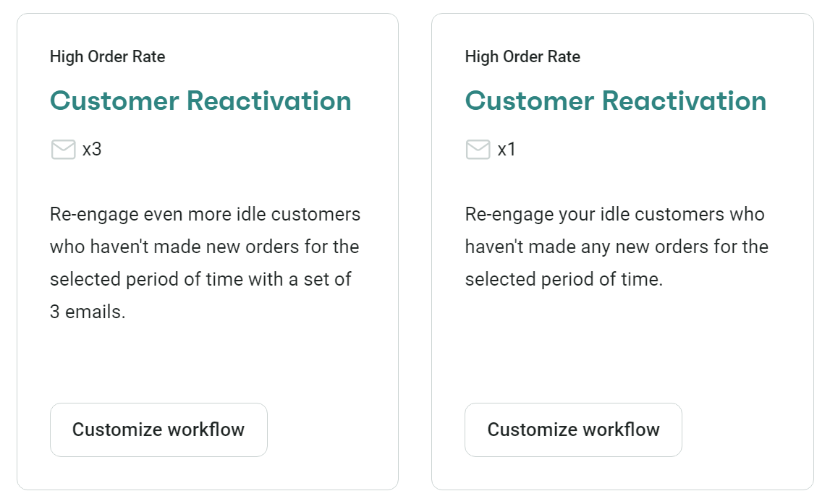Select the High Order Rate label on the right
Viewport: 830px width, 504px height.
522,56
